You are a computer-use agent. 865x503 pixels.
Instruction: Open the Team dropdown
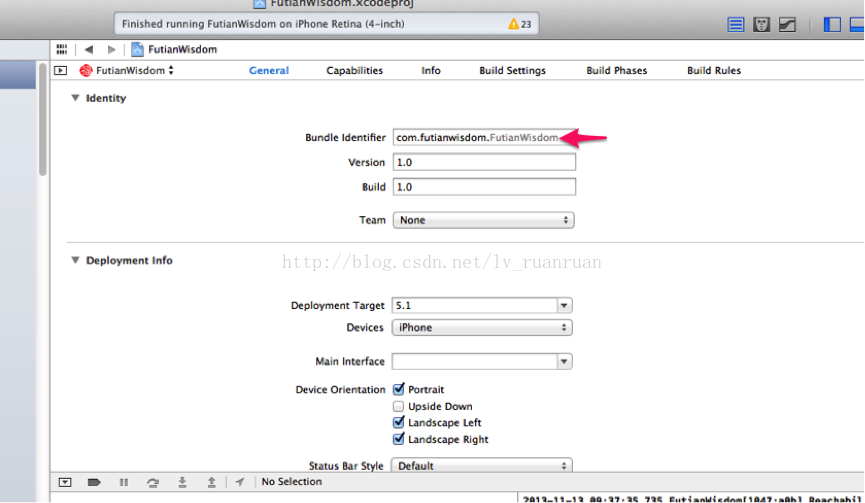click(483, 220)
